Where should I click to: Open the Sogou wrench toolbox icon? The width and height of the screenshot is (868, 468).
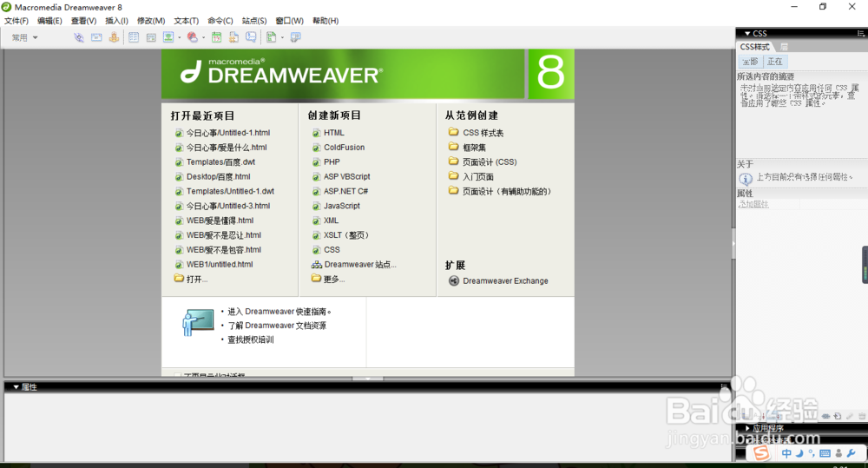click(x=852, y=453)
